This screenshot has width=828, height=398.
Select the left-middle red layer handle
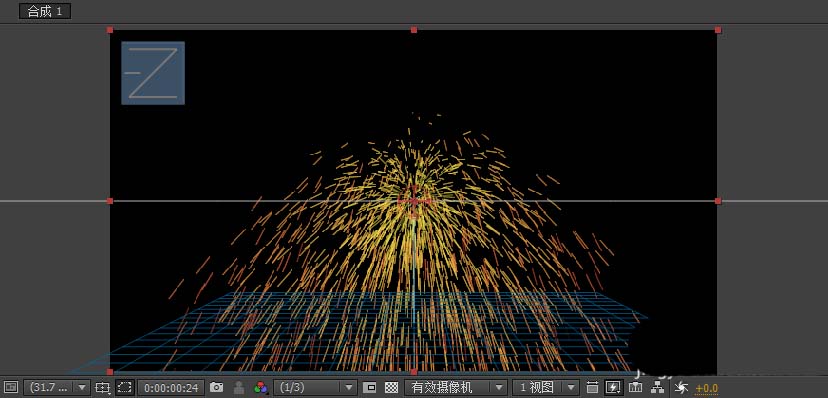tap(110, 201)
